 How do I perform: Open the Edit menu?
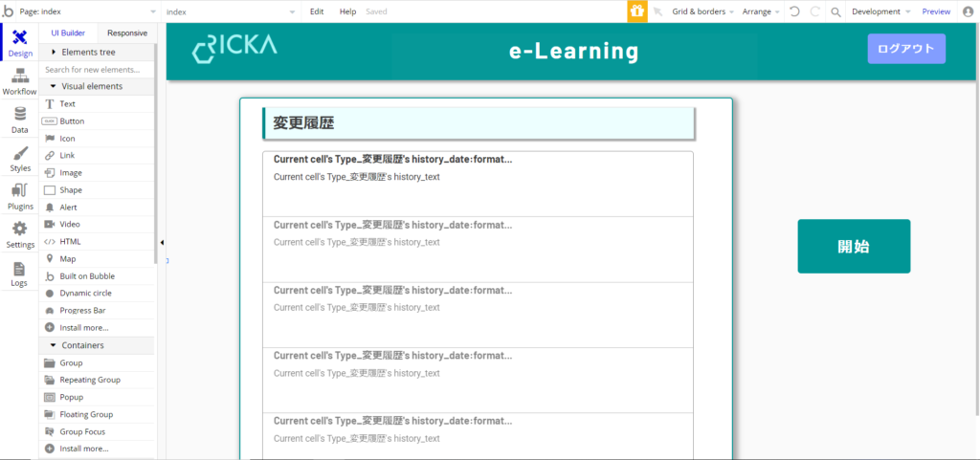pyautogui.click(x=317, y=11)
